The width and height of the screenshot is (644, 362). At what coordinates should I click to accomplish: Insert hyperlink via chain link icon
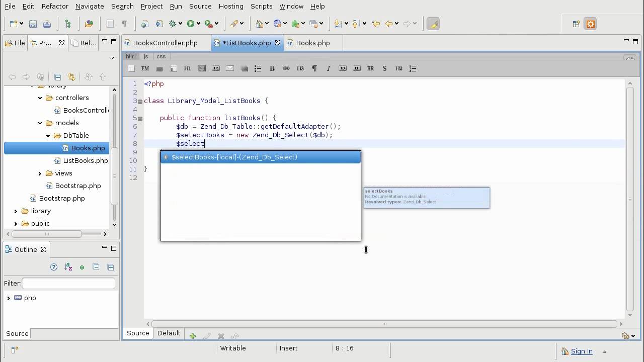286,68
